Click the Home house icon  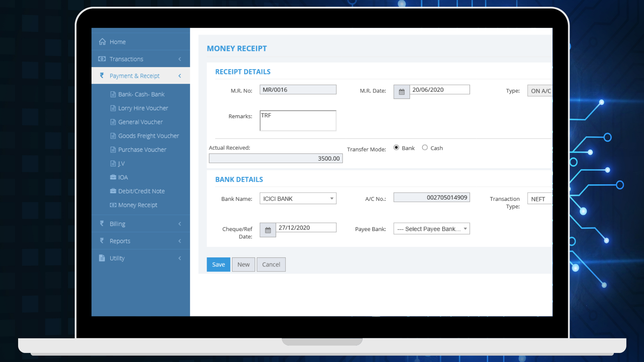coord(102,42)
